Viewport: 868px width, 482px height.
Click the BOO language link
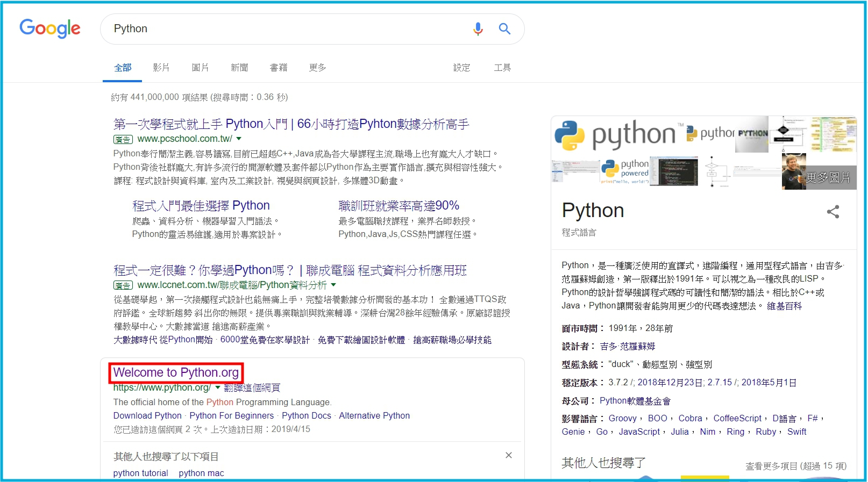pyautogui.click(x=657, y=419)
